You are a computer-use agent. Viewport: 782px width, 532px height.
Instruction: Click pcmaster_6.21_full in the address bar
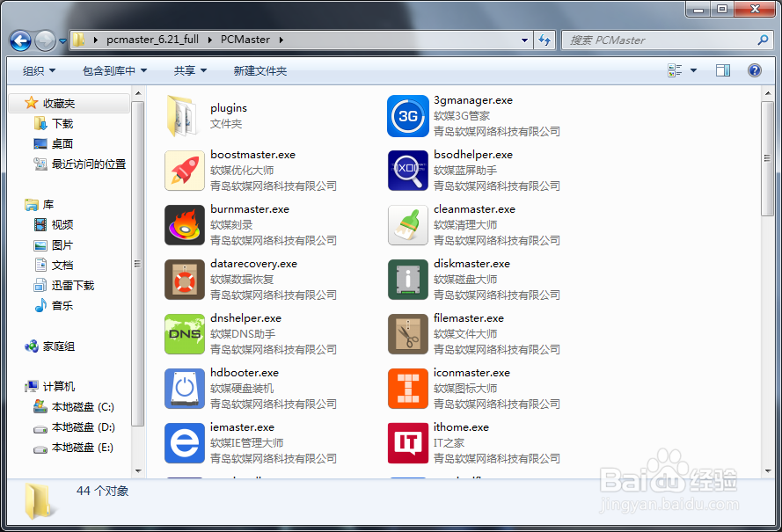click(152, 40)
